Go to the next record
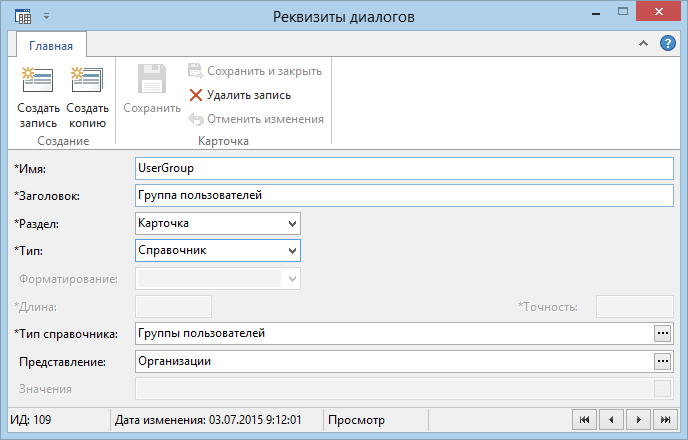 click(638, 420)
